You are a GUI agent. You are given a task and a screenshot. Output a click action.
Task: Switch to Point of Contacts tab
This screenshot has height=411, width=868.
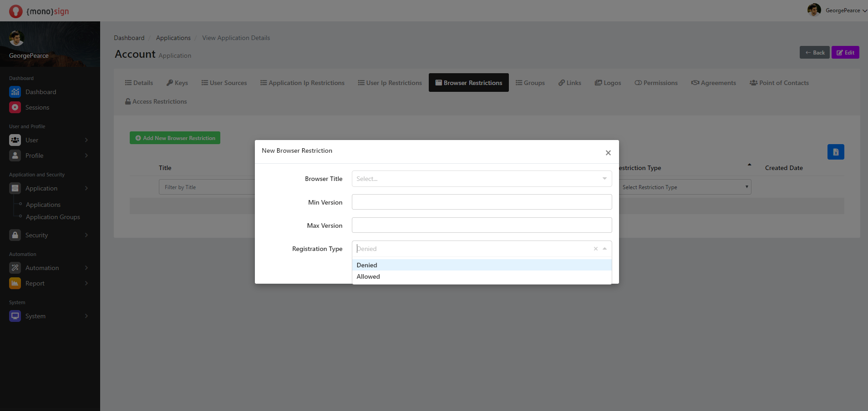click(x=779, y=83)
